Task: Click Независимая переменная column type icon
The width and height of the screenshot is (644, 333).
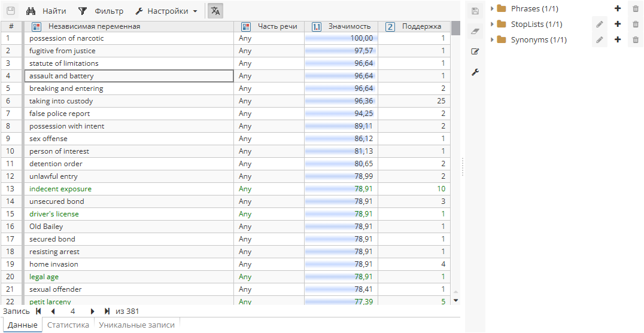Action: [37, 27]
